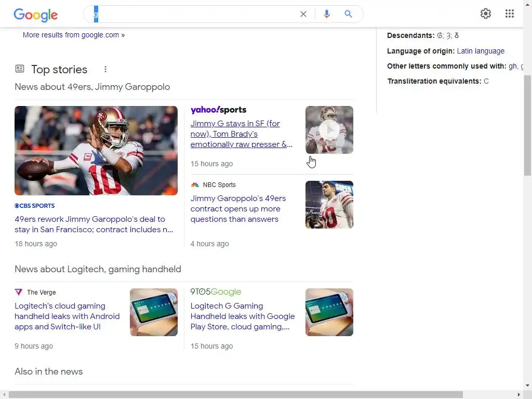
Task: Click the horizontal scroll right arrow
Action: point(519,395)
